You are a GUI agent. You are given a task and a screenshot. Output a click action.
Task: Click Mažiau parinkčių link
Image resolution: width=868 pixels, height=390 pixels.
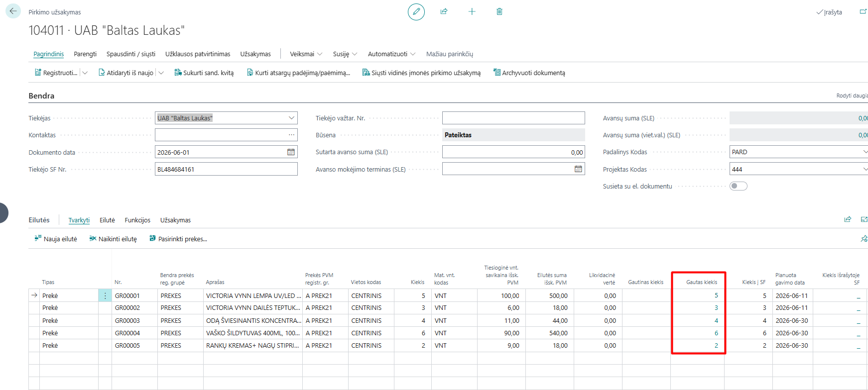[449, 54]
